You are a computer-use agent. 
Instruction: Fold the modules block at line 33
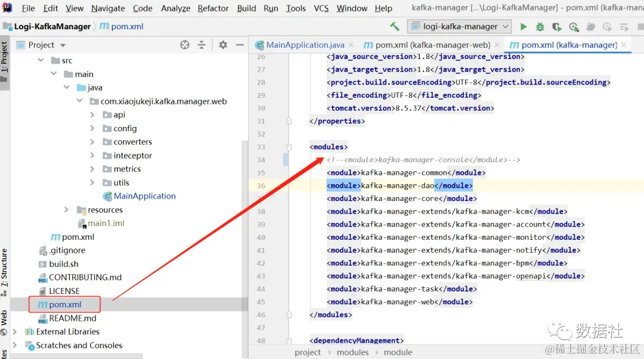pyautogui.click(x=289, y=147)
